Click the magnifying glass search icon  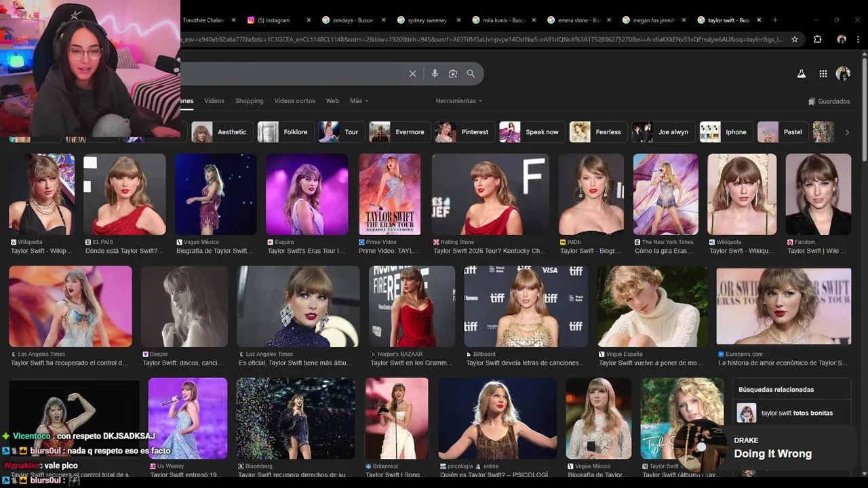(x=471, y=74)
